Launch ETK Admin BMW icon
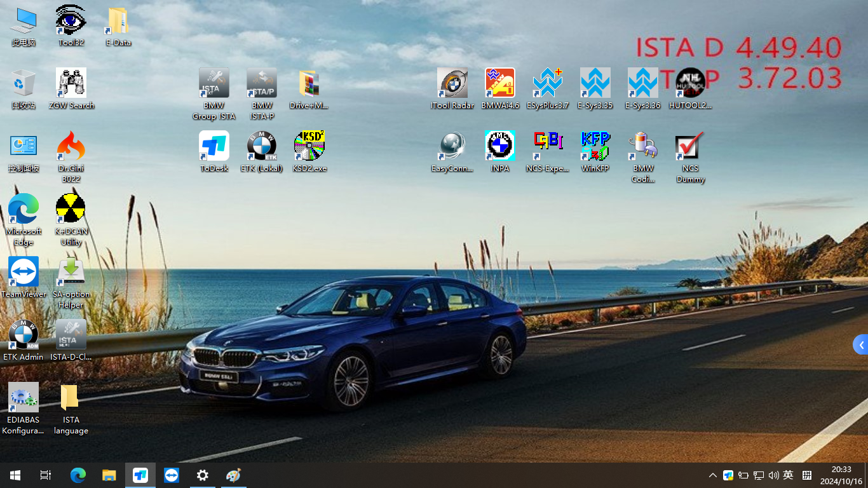This screenshot has width=868, height=488. click(x=24, y=341)
